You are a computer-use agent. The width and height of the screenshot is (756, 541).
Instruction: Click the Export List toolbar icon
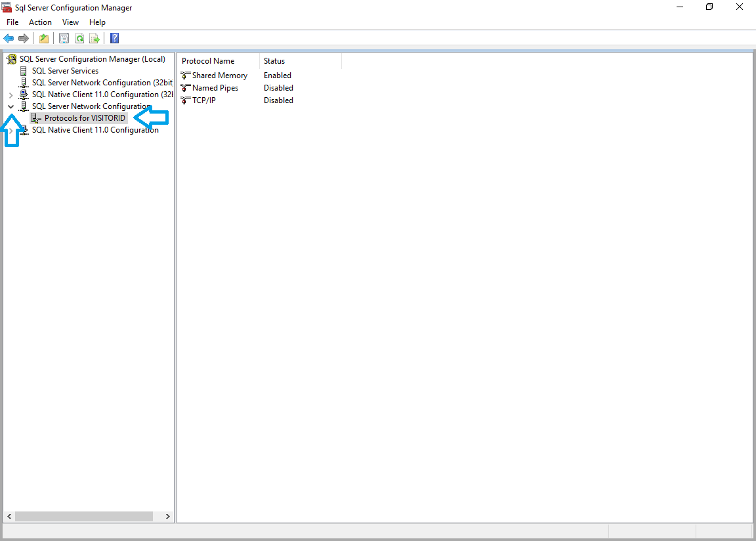(94, 38)
